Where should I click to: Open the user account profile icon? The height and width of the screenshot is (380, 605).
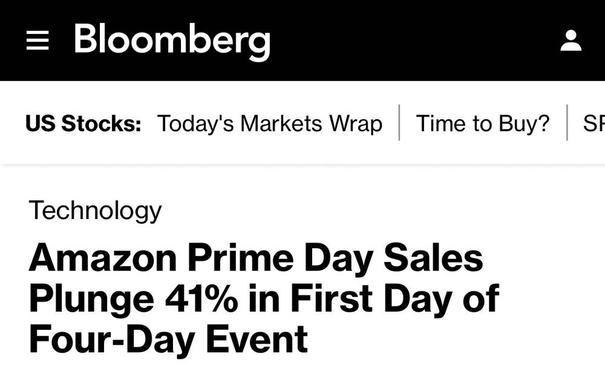coord(571,41)
